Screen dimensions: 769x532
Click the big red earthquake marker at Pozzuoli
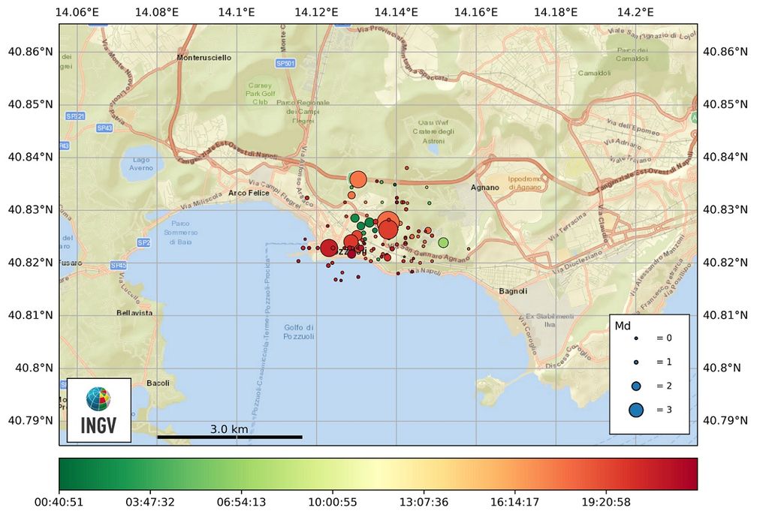click(x=330, y=248)
